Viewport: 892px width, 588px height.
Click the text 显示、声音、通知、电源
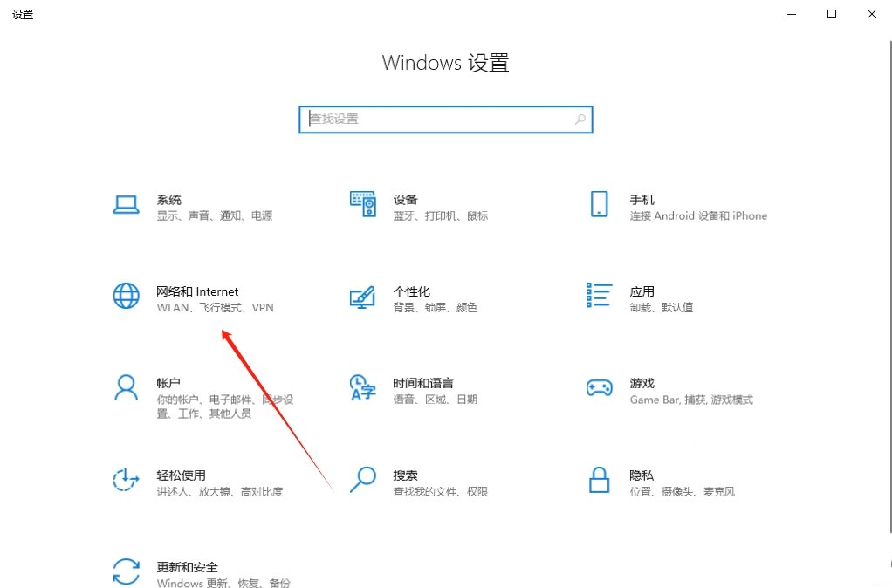point(215,216)
